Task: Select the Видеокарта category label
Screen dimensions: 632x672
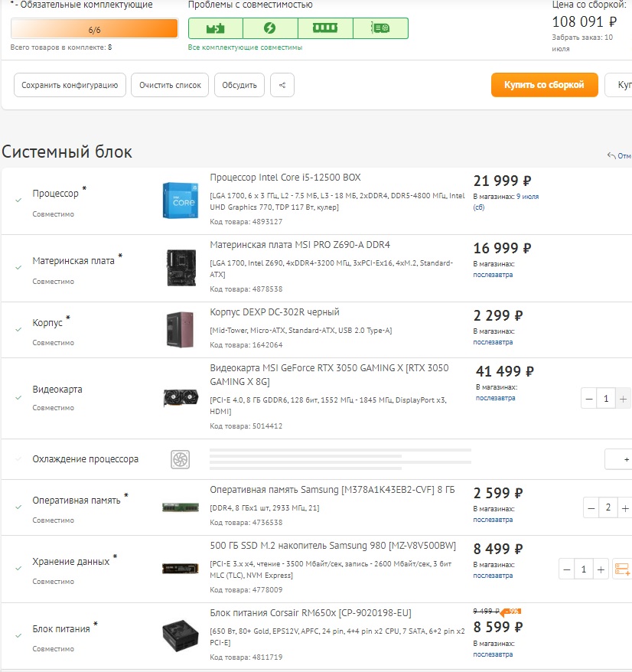Action: point(57,389)
